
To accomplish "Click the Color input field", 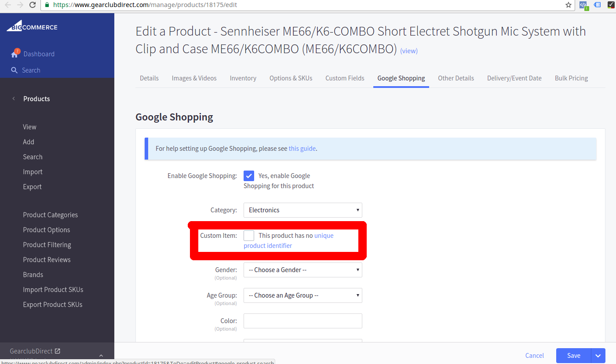I will 303,321.
